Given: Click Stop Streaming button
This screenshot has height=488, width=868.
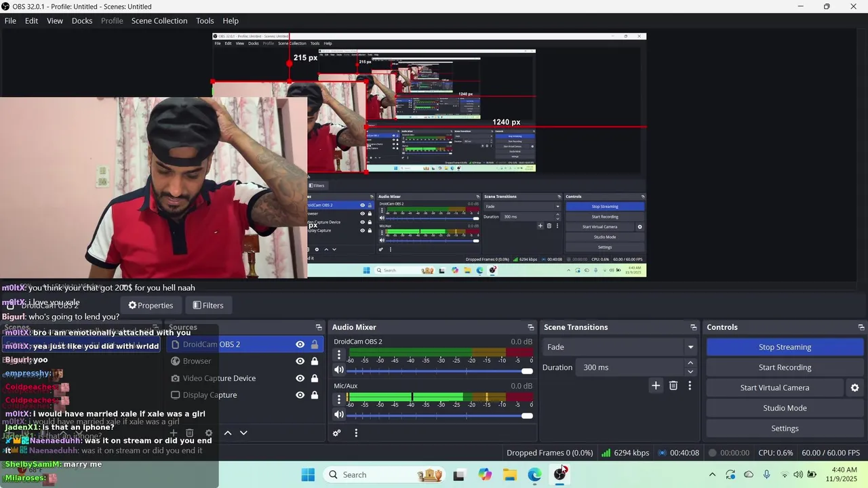Looking at the screenshot, I should [x=785, y=347].
